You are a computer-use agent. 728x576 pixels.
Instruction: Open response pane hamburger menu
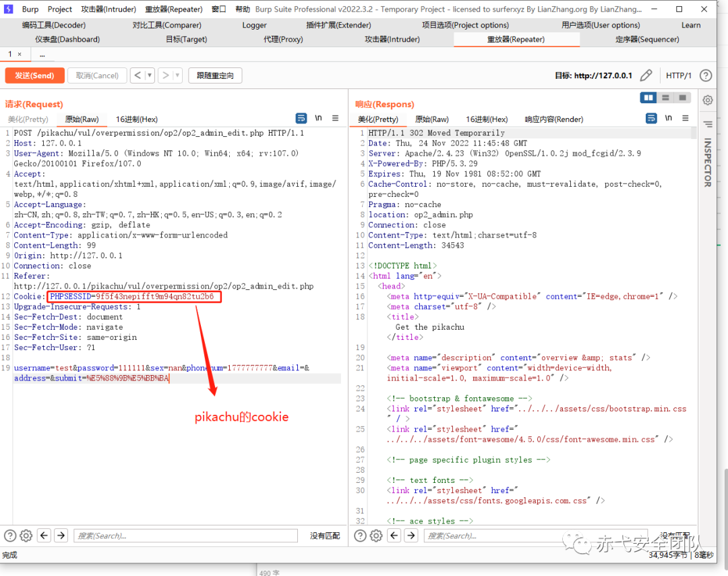(x=686, y=119)
